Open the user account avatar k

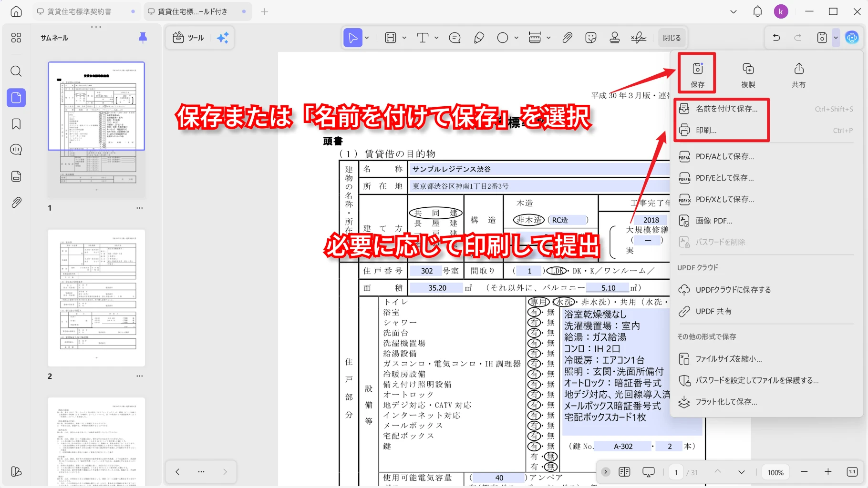(x=781, y=11)
